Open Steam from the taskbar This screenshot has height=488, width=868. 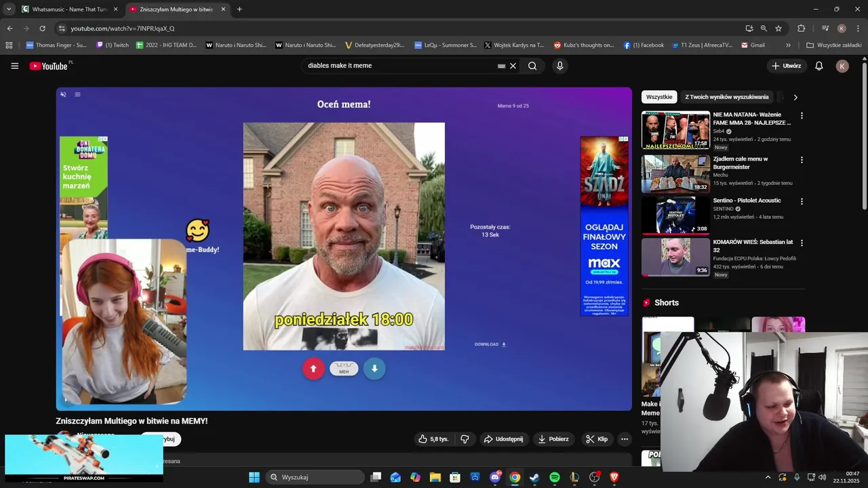pyautogui.click(x=534, y=477)
